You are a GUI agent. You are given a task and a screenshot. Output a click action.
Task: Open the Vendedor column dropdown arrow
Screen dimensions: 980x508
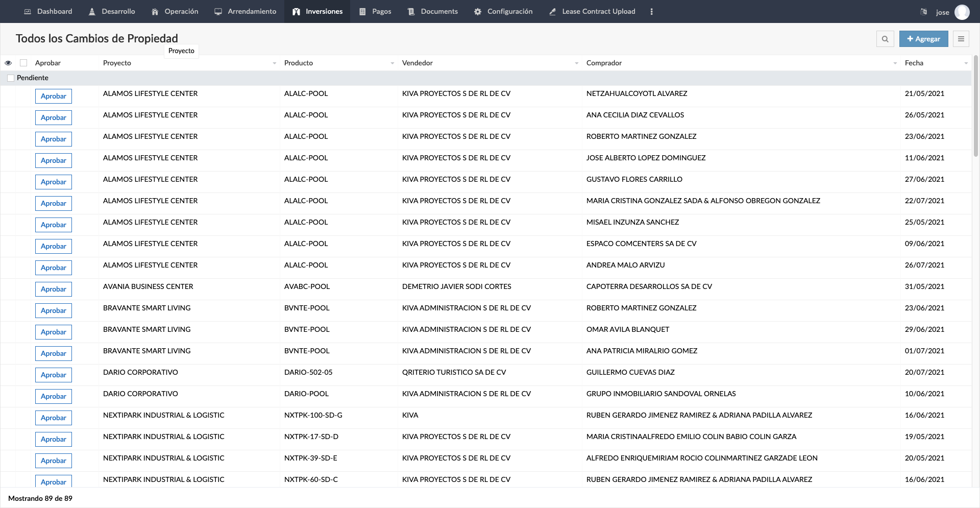(576, 63)
